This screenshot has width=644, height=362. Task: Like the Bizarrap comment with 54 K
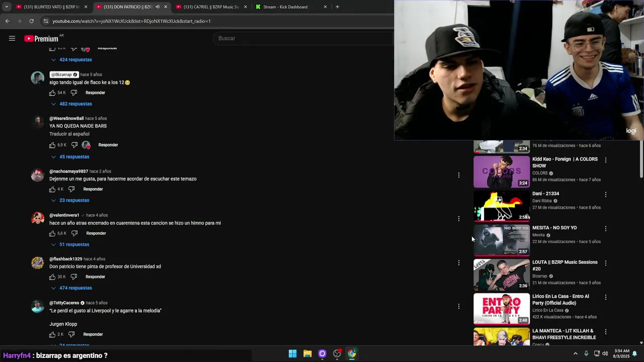point(52,93)
